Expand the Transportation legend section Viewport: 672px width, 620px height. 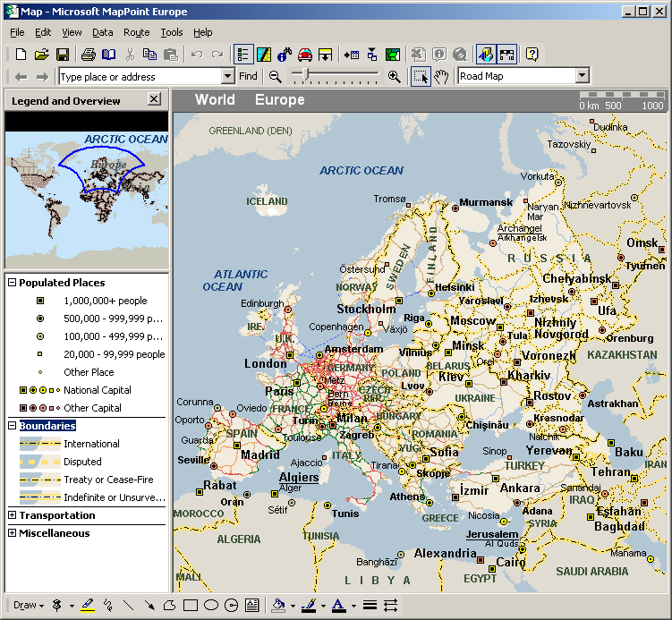[12, 515]
